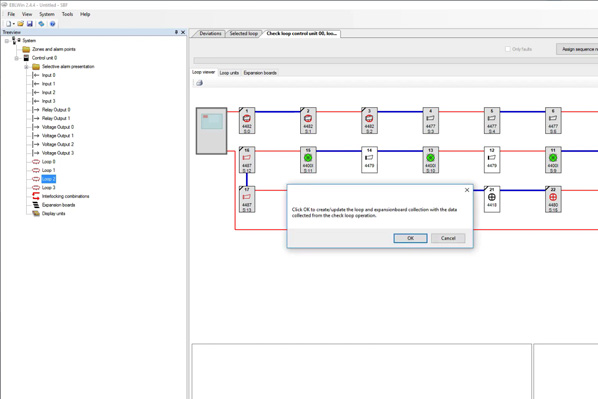Select Display units in the tree
Screen dimensions: 598x399
point(53,214)
